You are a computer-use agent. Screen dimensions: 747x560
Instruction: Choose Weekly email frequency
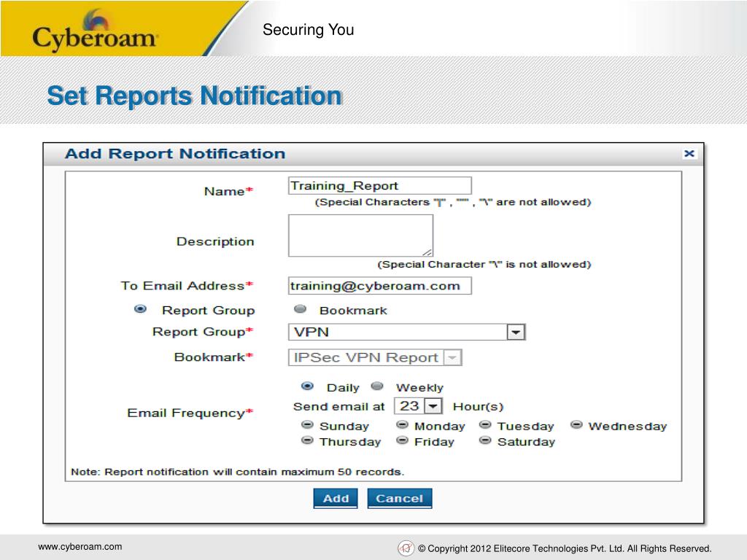click(377, 386)
